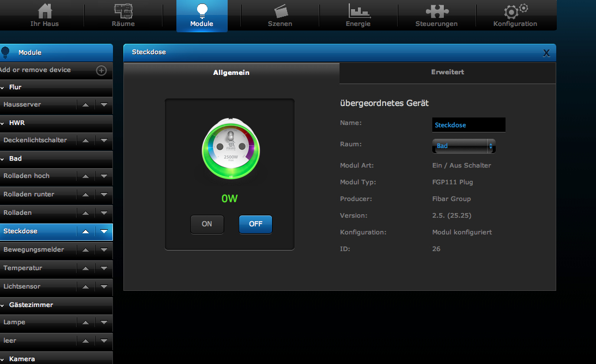This screenshot has width=596, height=364.
Task: Move the selected Steckdose row up
Action: point(85,232)
